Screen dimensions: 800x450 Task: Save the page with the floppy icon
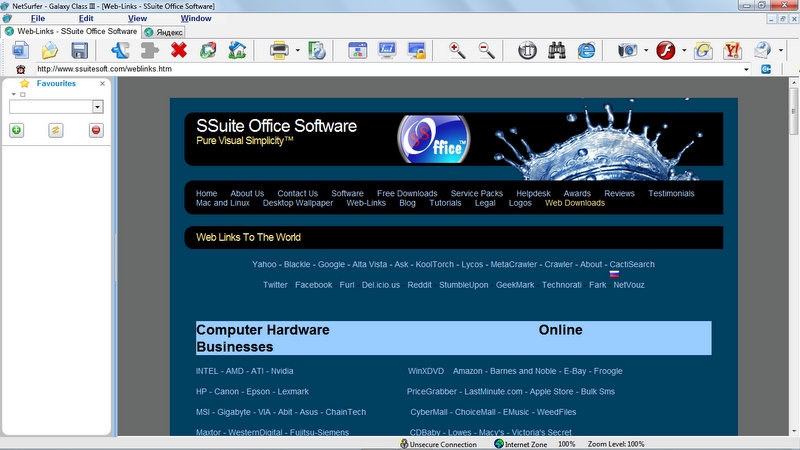(x=79, y=51)
